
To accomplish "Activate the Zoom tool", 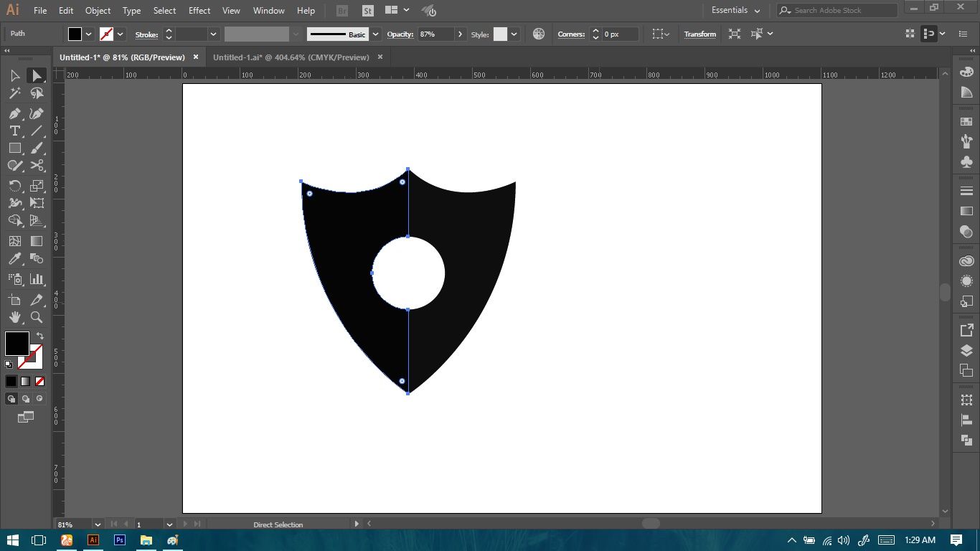I will pyautogui.click(x=37, y=317).
